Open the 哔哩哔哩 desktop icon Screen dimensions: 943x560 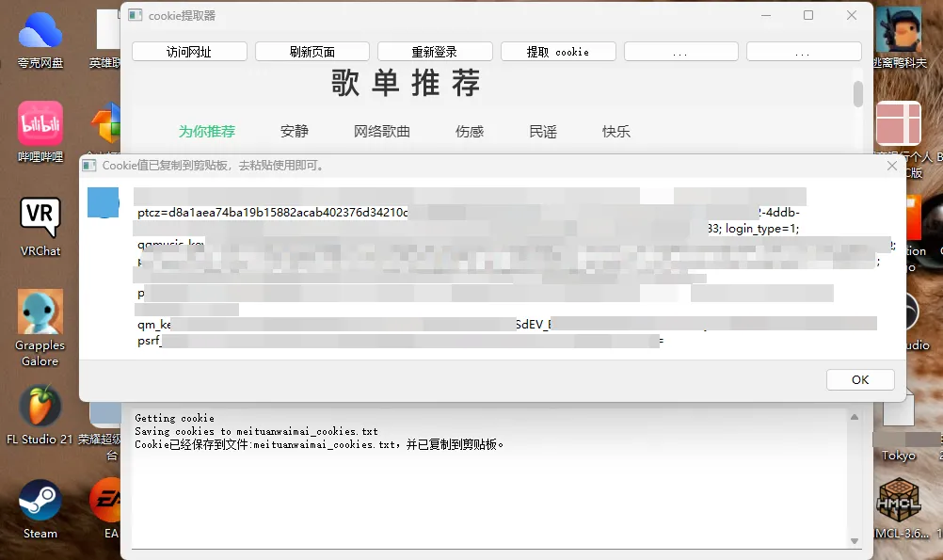coord(40,132)
